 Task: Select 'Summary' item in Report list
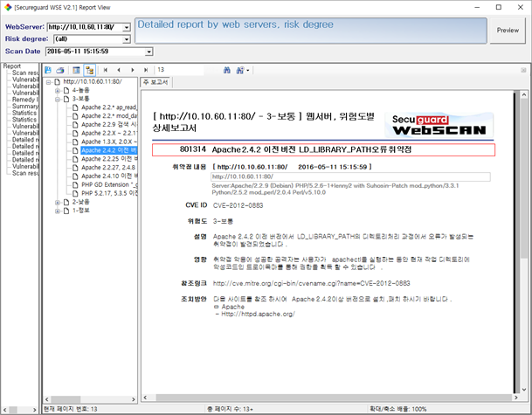tap(25, 107)
